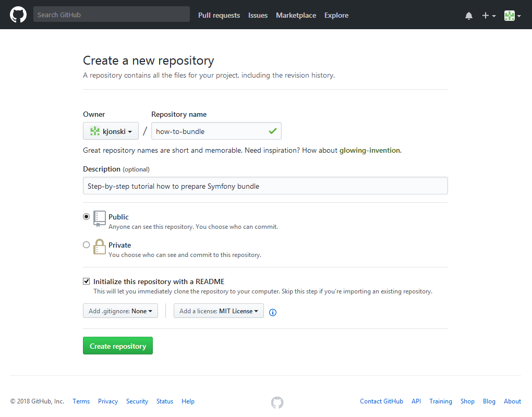
Task: Open Explore in top navigation
Action: [336, 15]
